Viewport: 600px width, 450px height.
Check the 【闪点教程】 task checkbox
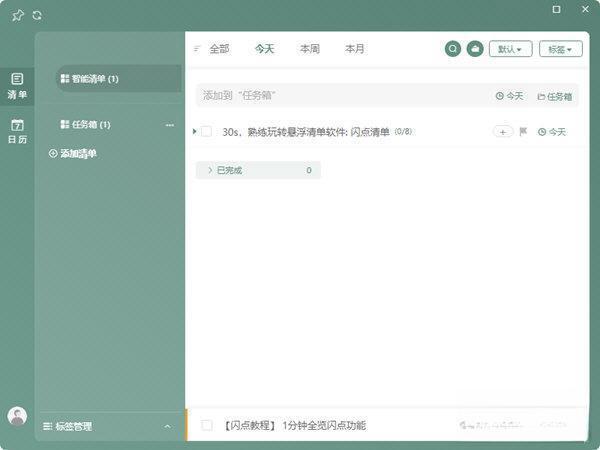click(x=207, y=425)
